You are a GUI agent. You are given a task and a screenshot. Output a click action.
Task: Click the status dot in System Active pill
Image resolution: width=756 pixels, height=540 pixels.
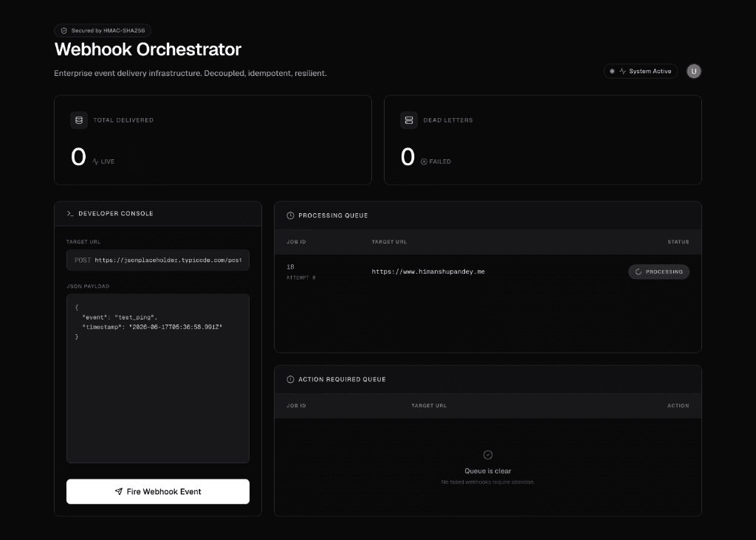click(x=612, y=72)
